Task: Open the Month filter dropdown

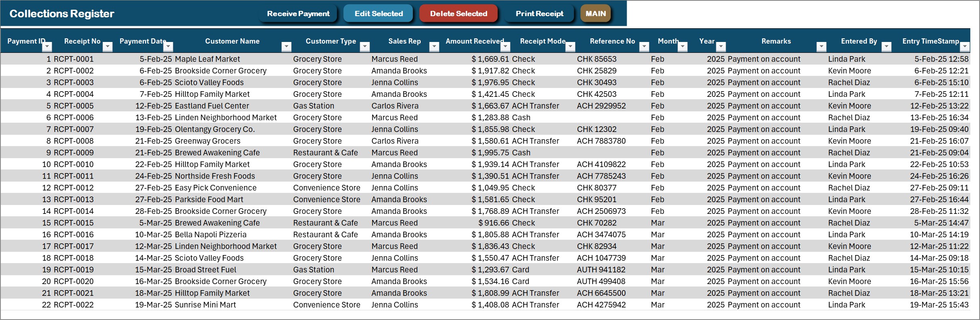Action: [x=682, y=47]
